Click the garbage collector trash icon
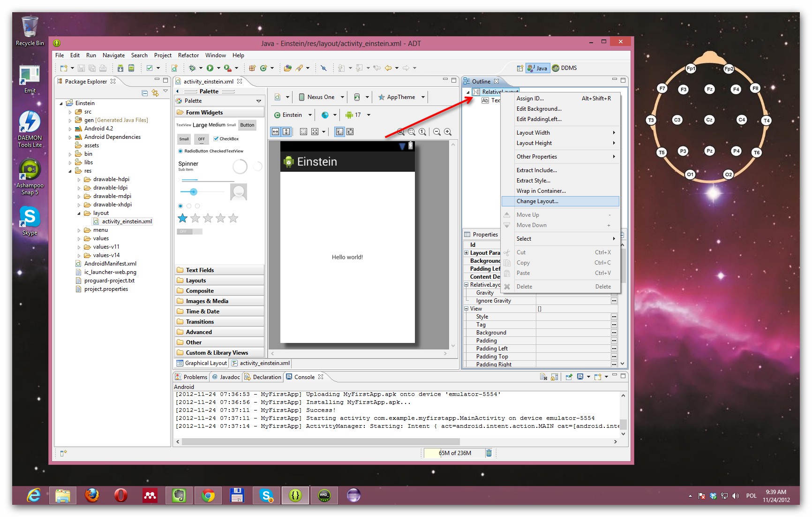The image size is (812, 517). 489,453
